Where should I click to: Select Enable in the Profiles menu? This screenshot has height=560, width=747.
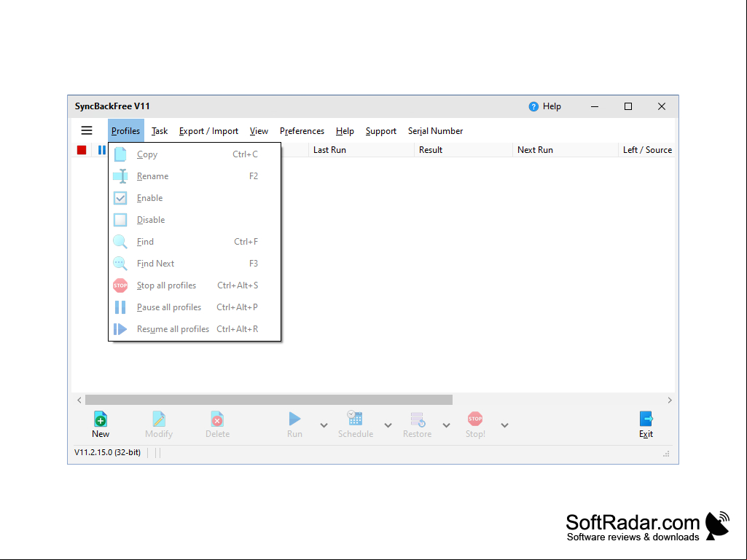click(x=195, y=198)
